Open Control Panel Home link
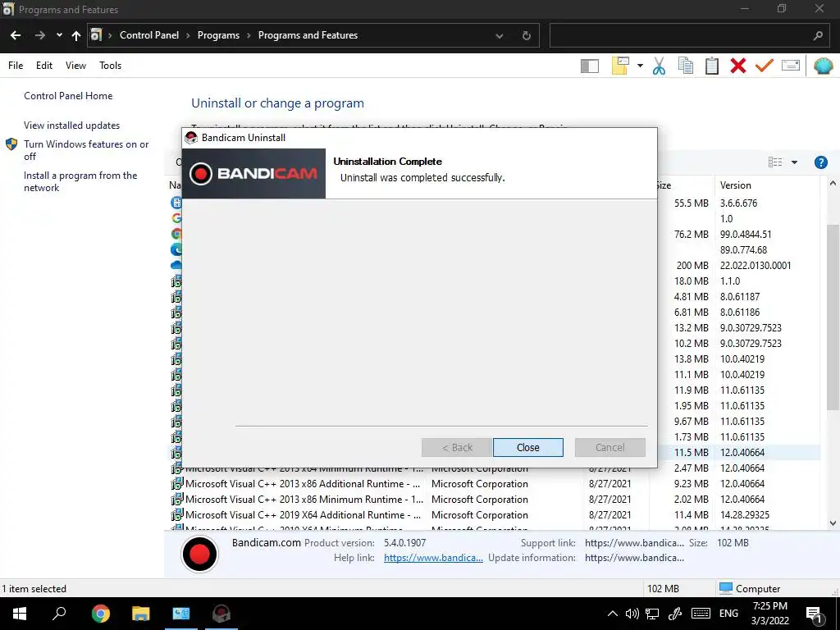Image resolution: width=840 pixels, height=630 pixels. click(68, 96)
